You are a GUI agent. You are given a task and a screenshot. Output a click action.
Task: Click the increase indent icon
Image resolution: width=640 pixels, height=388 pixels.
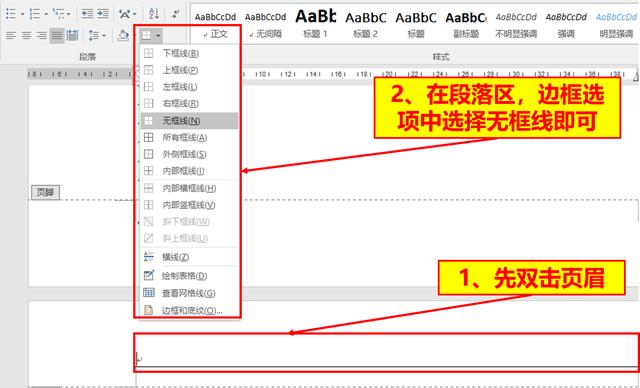coord(103,14)
